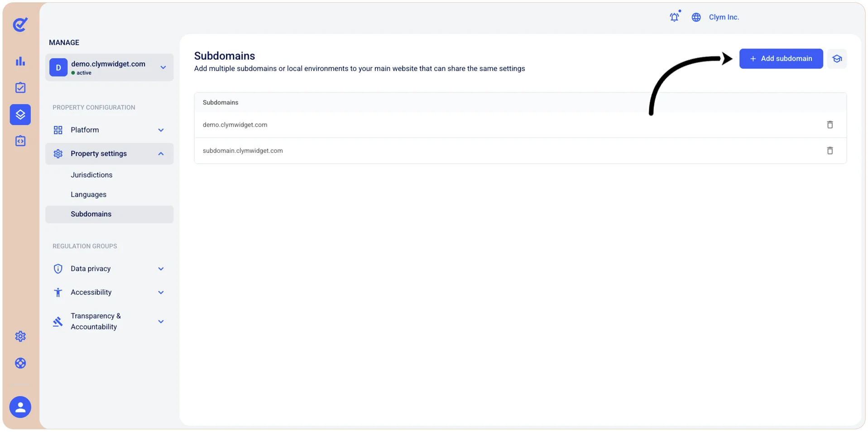Delete subdomain.clymwidget.com row
Image resolution: width=868 pixels, height=432 pixels.
[830, 151]
